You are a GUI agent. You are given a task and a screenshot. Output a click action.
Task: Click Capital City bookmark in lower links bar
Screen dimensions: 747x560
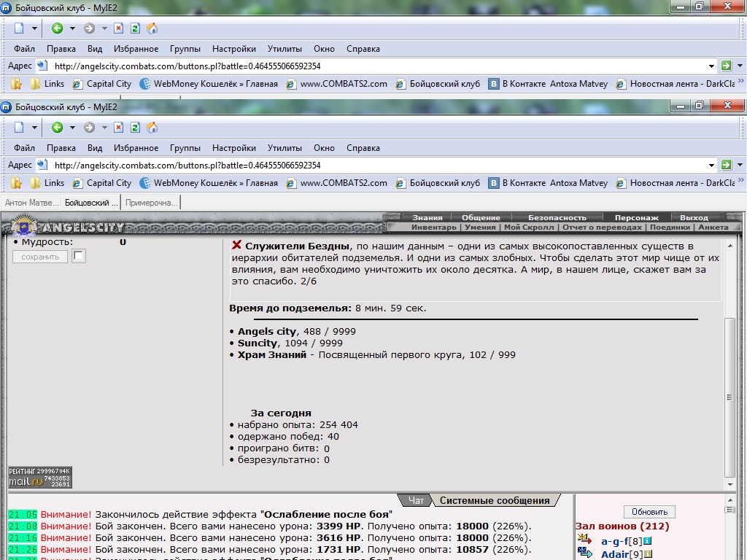point(102,183)
